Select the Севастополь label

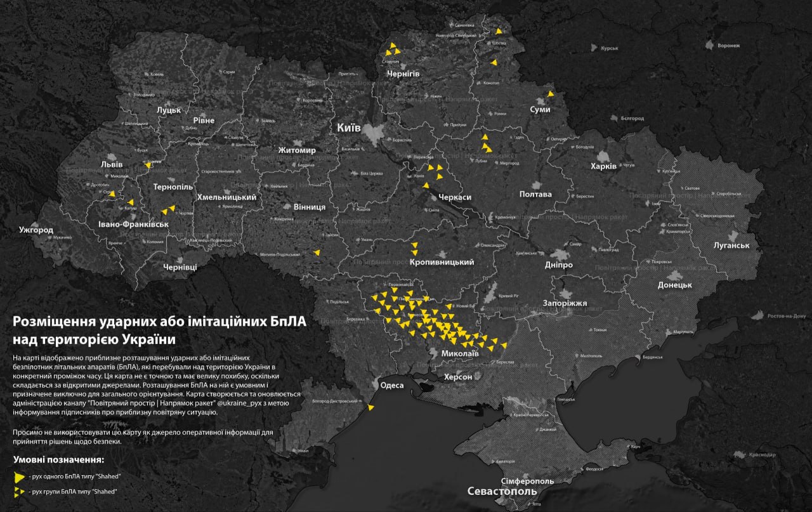502,492
